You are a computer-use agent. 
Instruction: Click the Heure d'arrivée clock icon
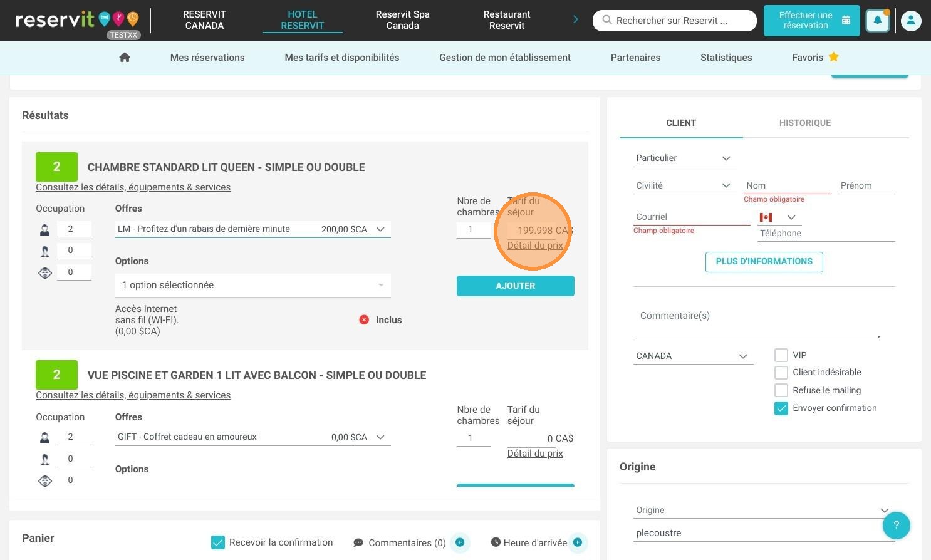[x=496, y=542]
